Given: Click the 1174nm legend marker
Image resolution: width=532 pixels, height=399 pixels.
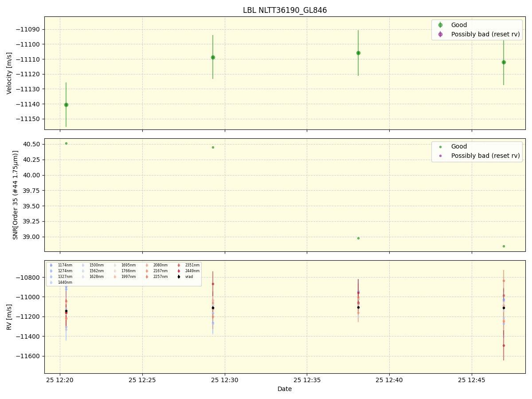Looking at the screenshot, I should 51,265.
